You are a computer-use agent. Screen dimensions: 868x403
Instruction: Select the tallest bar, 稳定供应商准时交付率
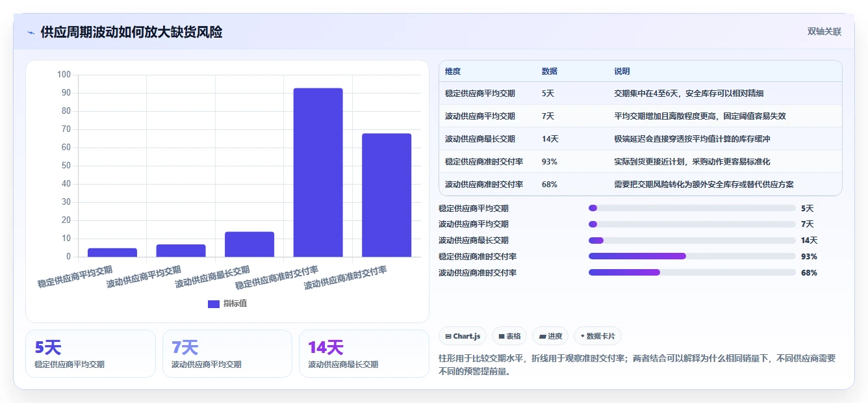[318, 172]
